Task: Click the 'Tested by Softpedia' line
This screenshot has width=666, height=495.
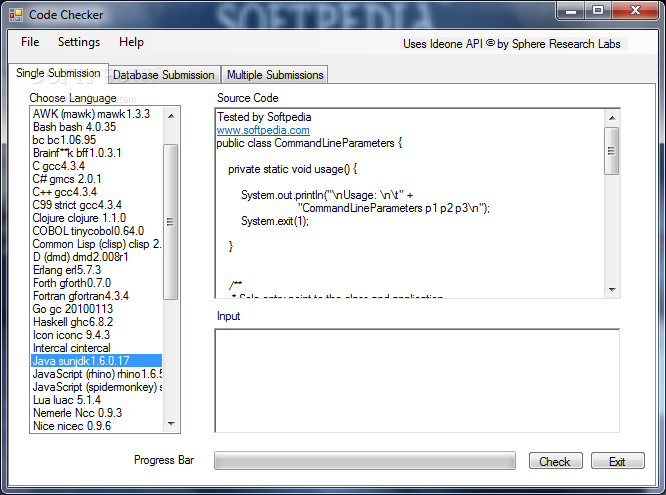Action: (264, 117)
